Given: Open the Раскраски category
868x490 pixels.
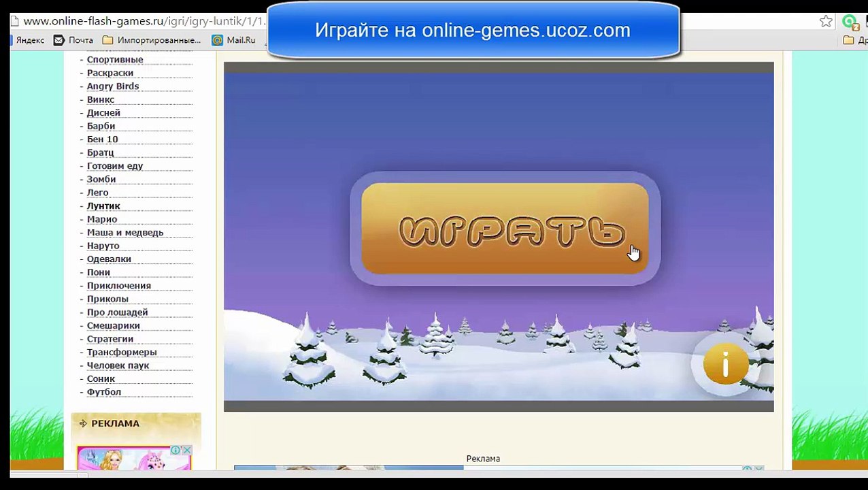Looking at the screenshot, I should [x=110, y=73].
